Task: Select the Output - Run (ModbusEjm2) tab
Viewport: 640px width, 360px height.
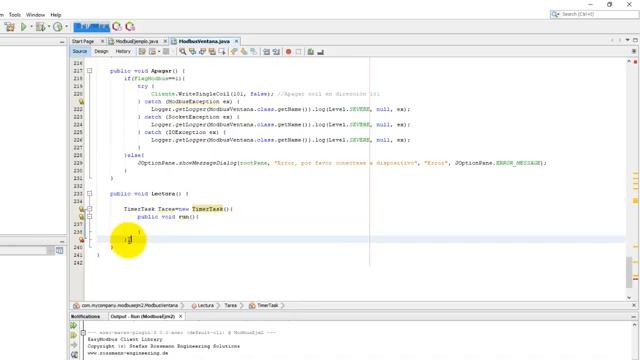Action: 142,316
